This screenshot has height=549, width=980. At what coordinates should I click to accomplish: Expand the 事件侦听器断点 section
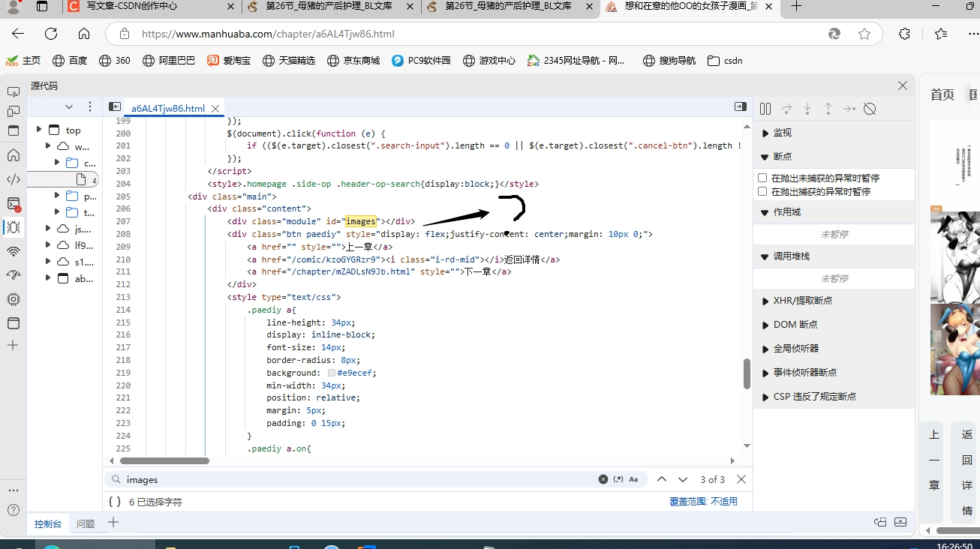coord(834,373)
